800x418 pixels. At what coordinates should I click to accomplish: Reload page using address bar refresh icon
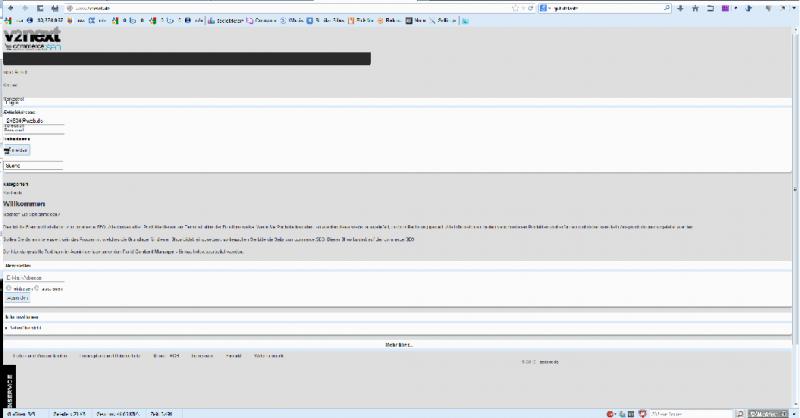(x=529, y=8)
